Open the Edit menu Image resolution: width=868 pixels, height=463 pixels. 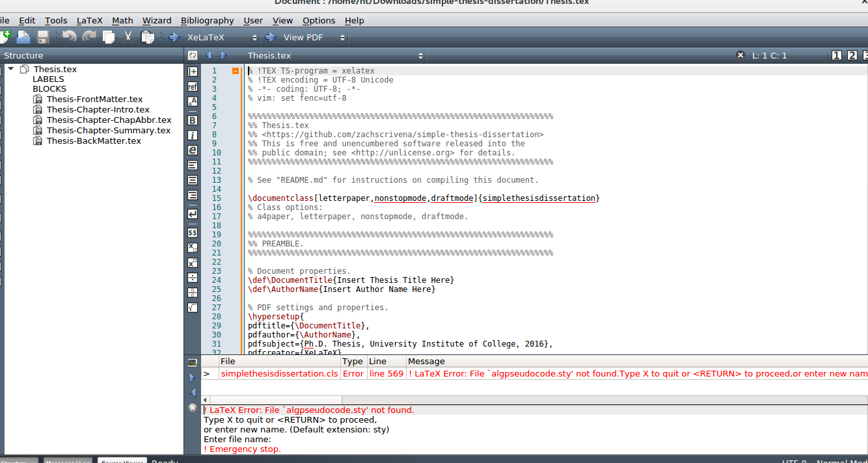click(x=27, y=20)
